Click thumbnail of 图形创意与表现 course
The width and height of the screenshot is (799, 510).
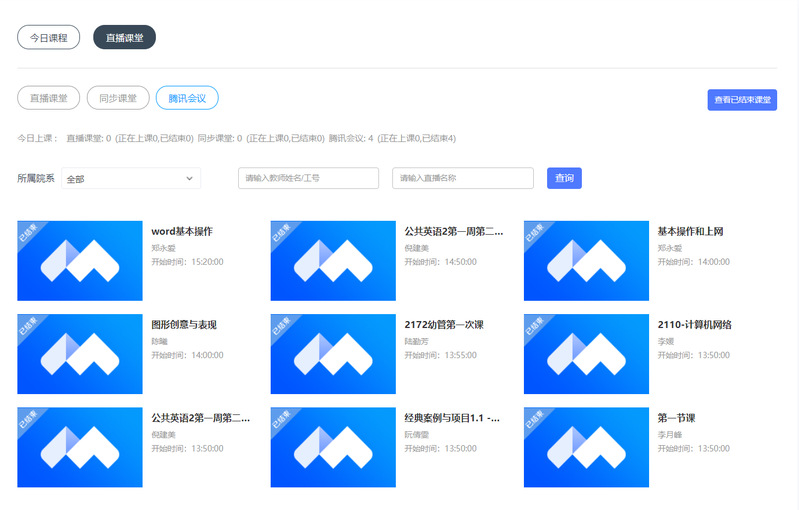click(x=80, y=354)
